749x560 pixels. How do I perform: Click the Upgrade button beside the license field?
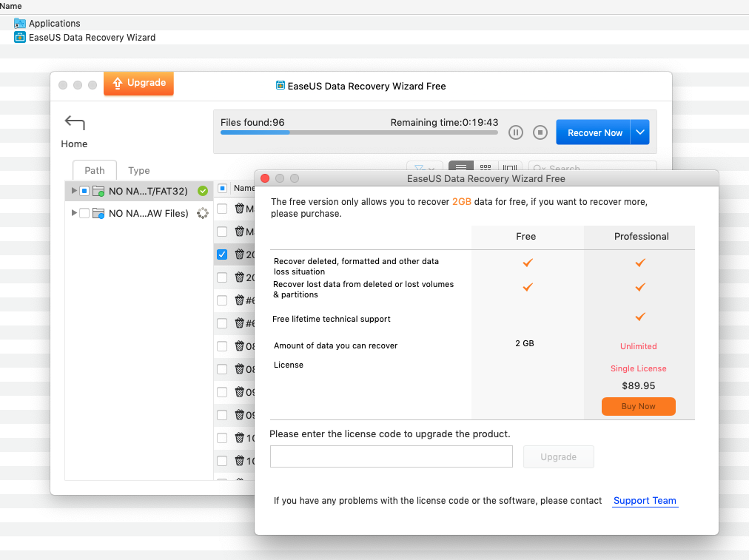(x=558, y=457)
